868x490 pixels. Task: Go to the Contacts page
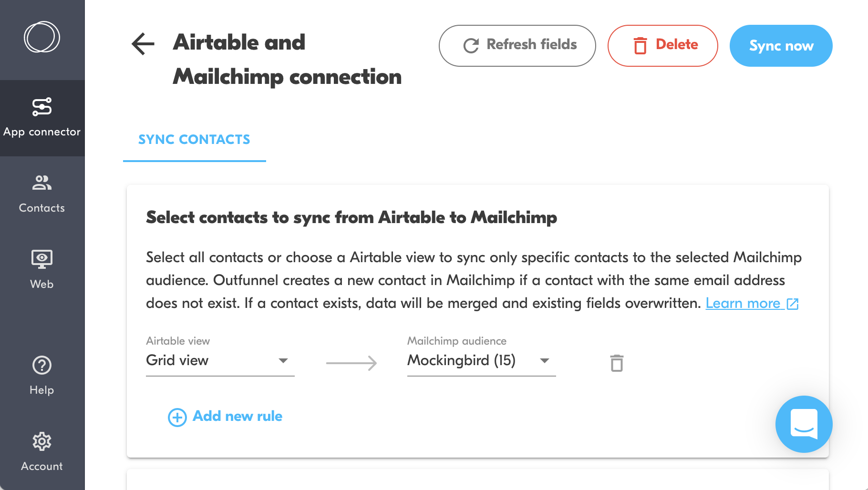[x=42, y=194]
